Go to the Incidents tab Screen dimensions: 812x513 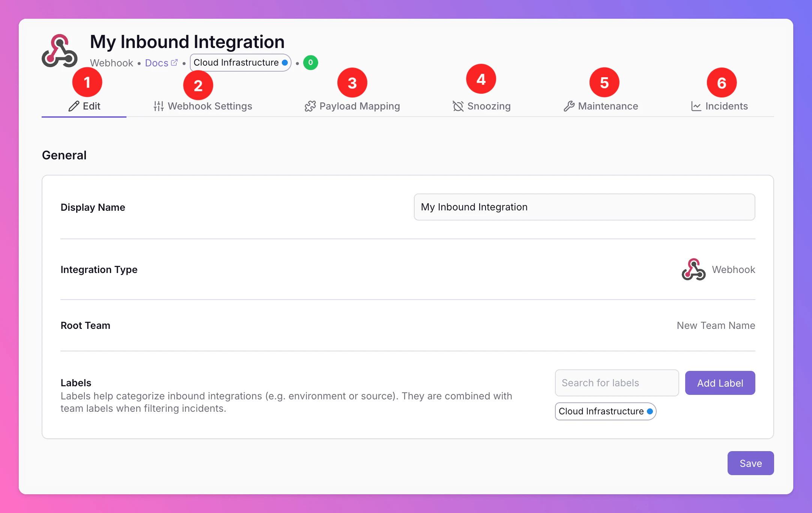coord(726,106)
